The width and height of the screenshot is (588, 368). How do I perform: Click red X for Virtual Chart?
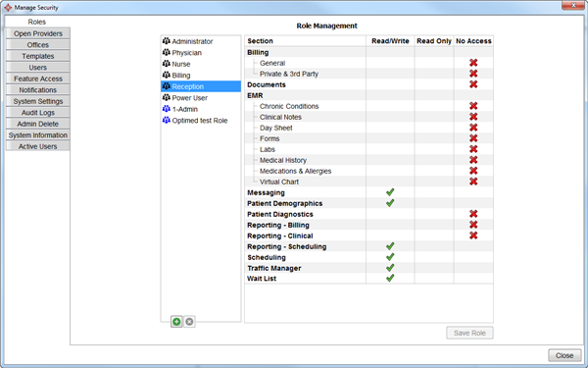[x=473, y=182]
